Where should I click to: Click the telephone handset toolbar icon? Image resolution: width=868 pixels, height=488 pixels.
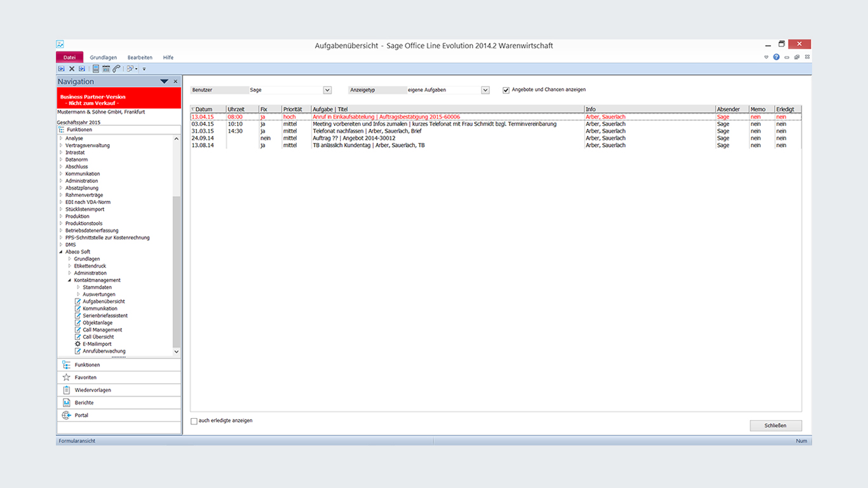tap(116, 69)
